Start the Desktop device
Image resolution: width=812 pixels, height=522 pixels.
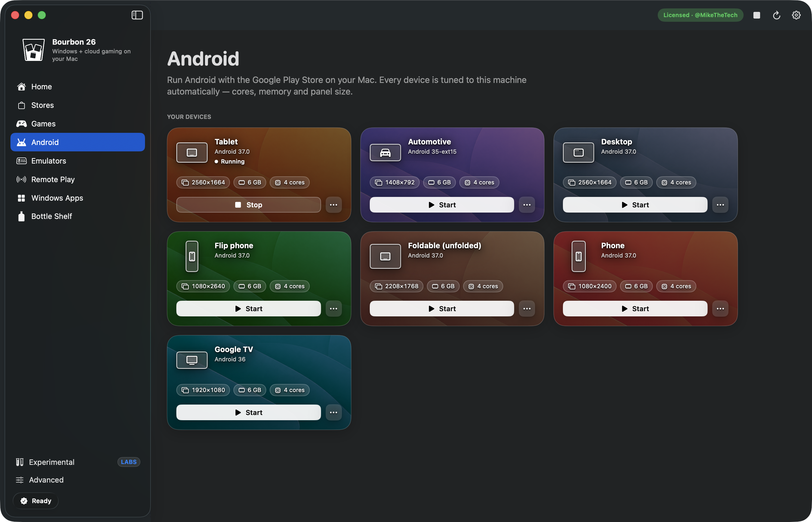click(635, 205)
